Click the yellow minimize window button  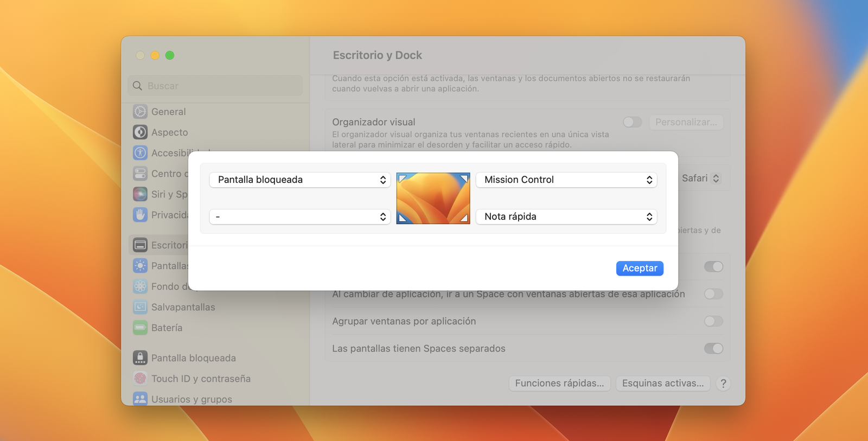point(155,55)
